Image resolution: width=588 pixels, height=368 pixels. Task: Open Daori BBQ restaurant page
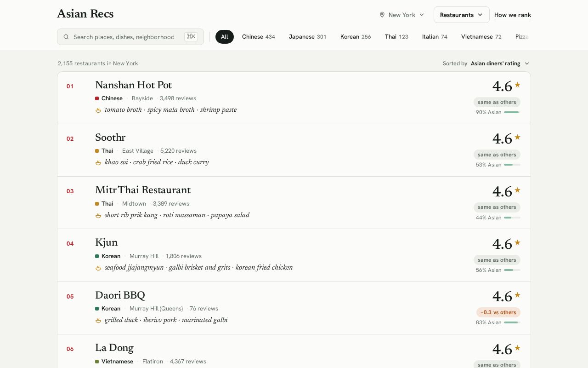tap(120, 296)
